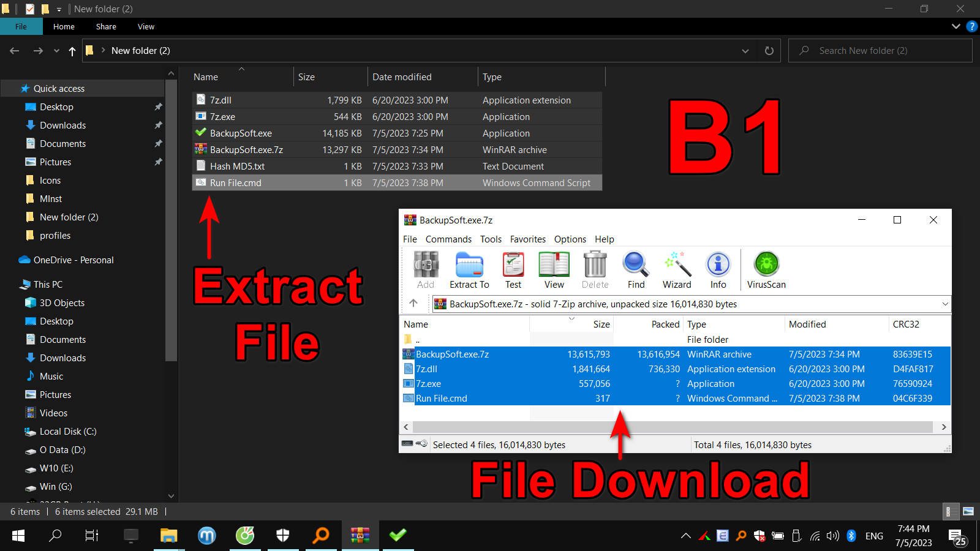
Task: Click the ENG language indicator
Action: pos(874,536)
